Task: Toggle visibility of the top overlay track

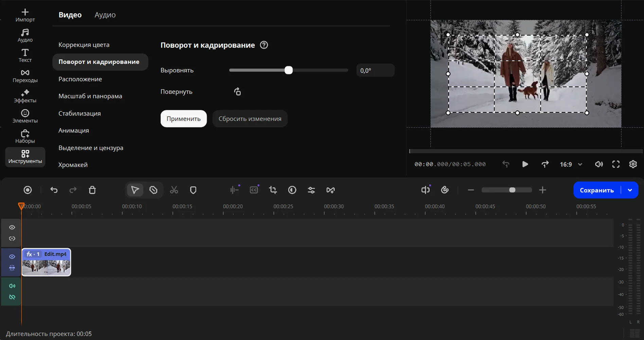Action: [12, 227]
